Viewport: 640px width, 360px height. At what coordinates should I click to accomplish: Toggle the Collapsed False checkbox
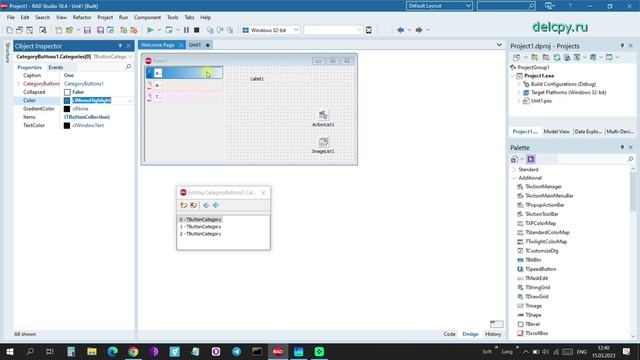[x=67, y=92]
